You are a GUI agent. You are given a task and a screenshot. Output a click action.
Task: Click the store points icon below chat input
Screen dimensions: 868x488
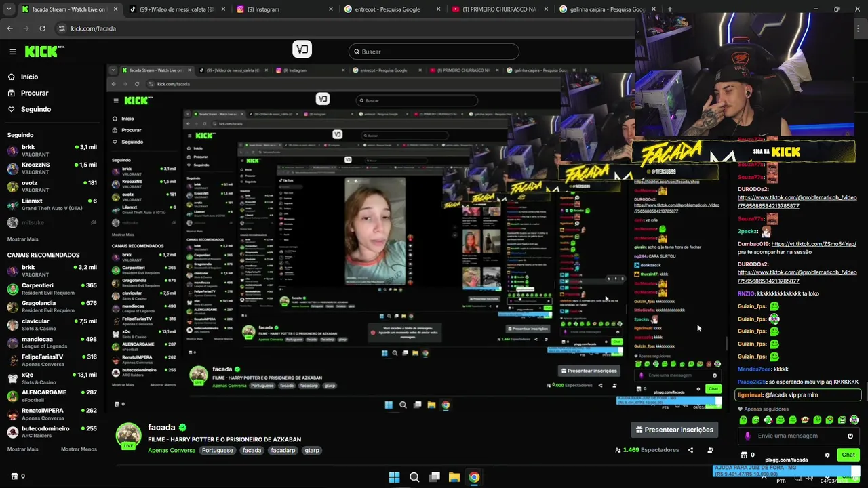745,455
